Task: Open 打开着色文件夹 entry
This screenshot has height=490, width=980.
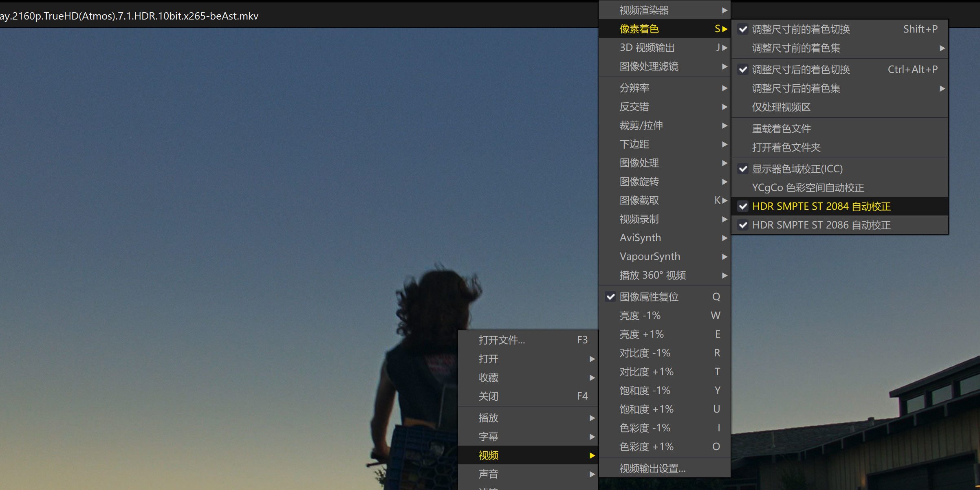Action: pyautogui.click(x=786, y=147)
